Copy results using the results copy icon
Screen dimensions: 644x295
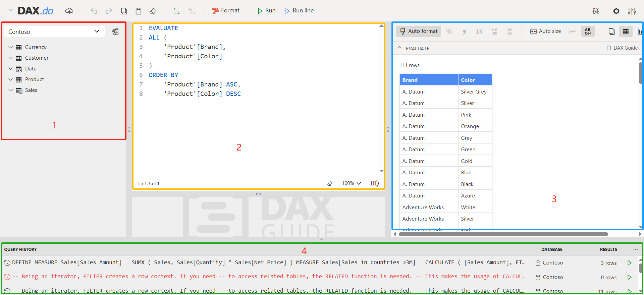point(611,32)
